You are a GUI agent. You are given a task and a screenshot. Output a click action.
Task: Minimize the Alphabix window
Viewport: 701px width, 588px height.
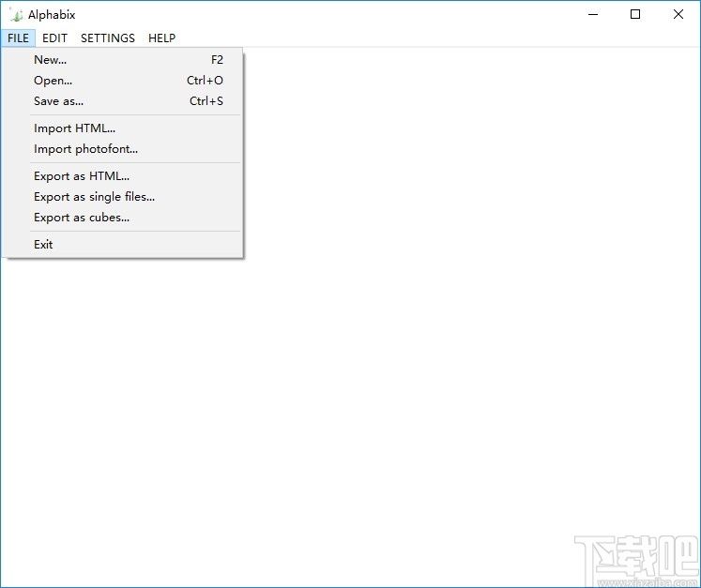[x=593, y=14]
